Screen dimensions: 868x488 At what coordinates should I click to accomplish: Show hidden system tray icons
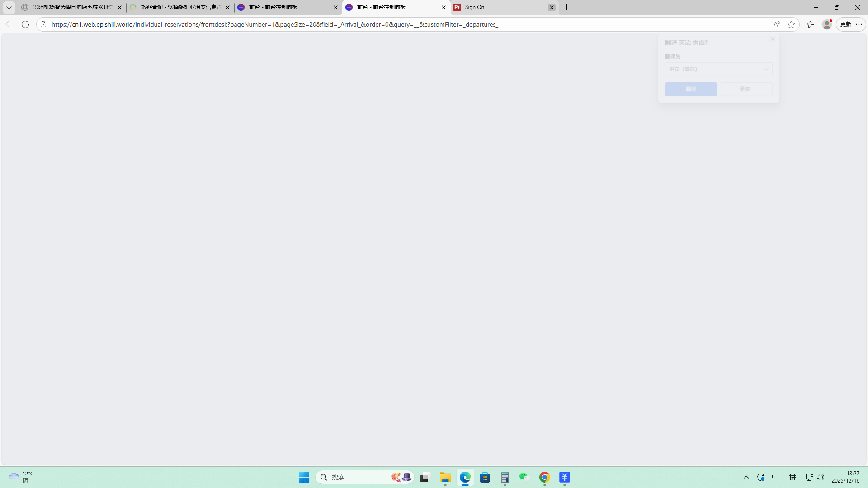(746, 477)
